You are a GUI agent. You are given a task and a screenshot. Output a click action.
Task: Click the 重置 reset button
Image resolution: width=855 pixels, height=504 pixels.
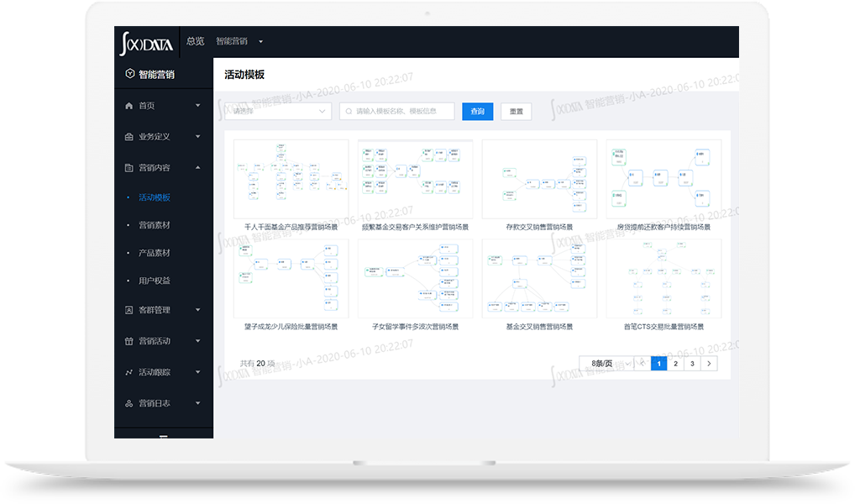516,112
